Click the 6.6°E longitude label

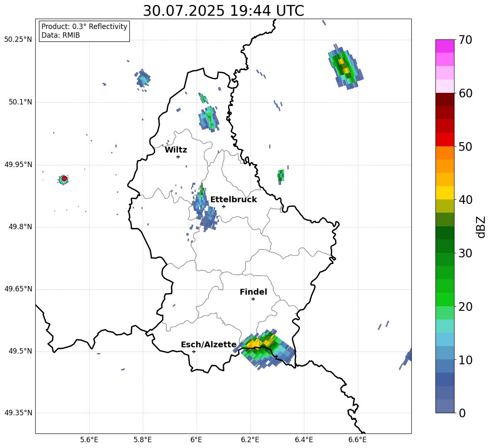357,440
